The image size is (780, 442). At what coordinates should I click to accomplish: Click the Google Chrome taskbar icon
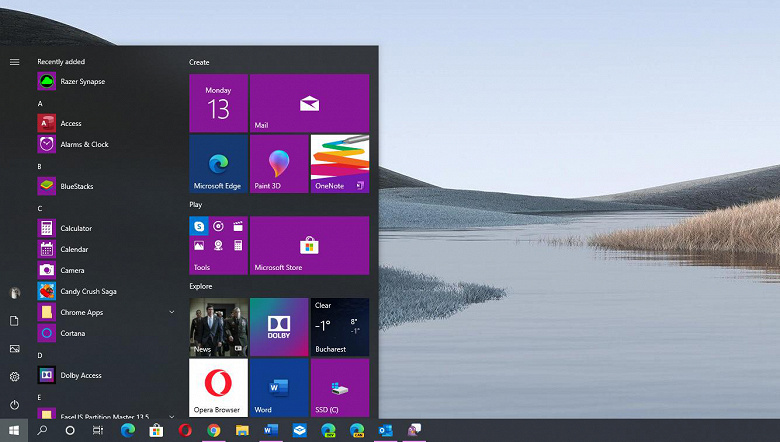click(x=214, y=430)
